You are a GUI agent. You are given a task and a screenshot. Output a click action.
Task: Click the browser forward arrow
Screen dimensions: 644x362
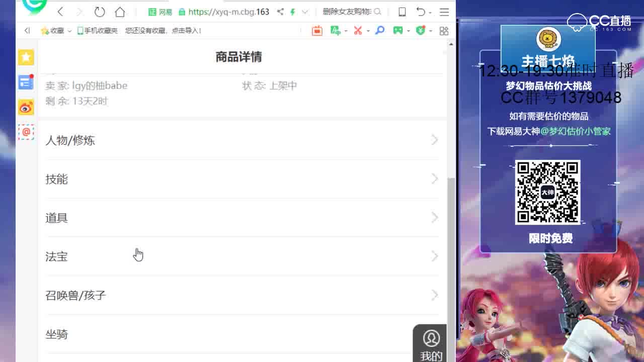tap(79, 12)
